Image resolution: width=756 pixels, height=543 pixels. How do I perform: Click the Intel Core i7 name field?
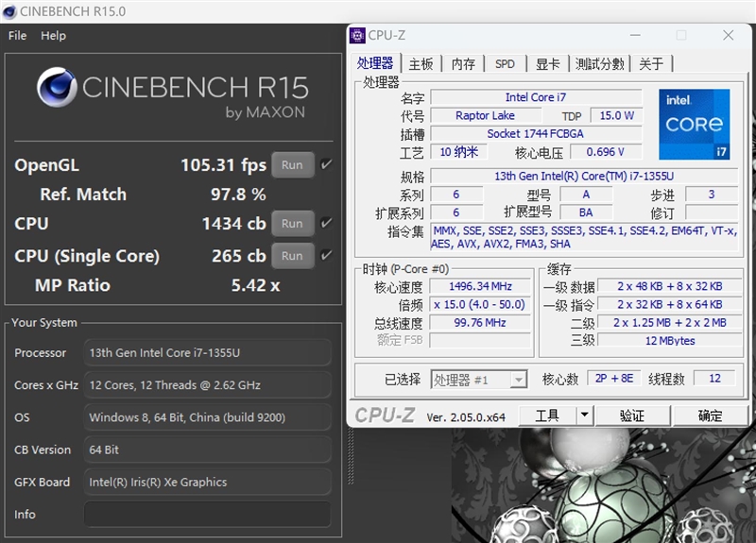pyautogui.click(x=535, y=97)
